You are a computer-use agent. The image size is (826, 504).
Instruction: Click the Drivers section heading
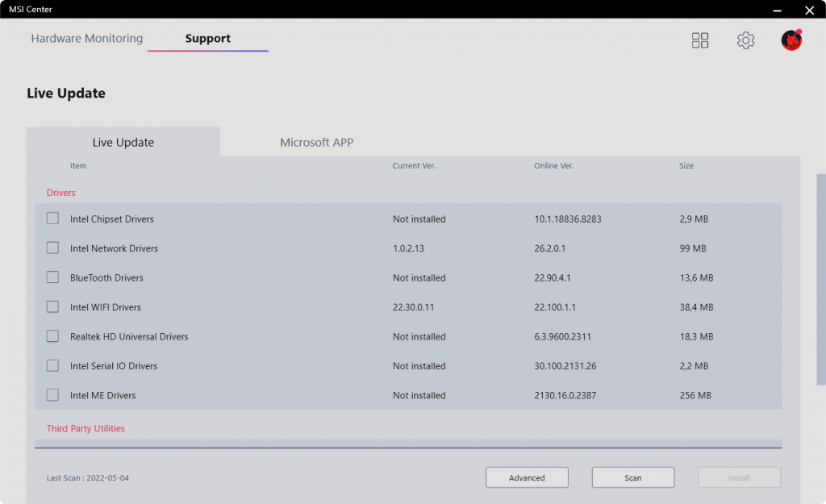pyautogui.click(x=61, y=193)
